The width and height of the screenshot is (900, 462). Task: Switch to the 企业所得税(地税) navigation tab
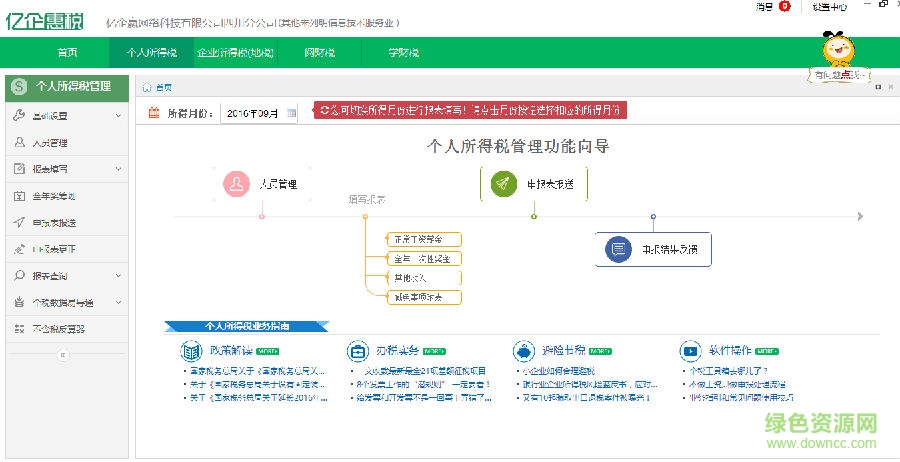tap(235, 52)
